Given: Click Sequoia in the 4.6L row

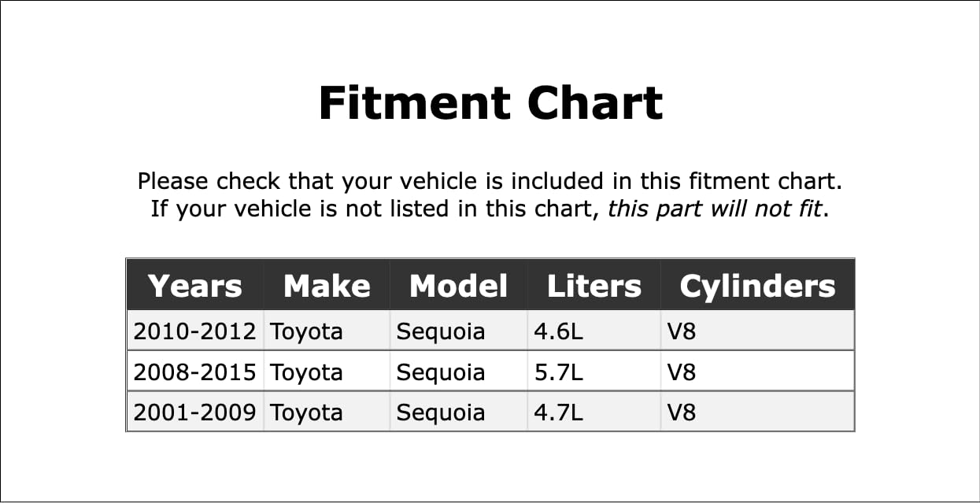Looking at the screenshot, I should click(x=440, y=331).
